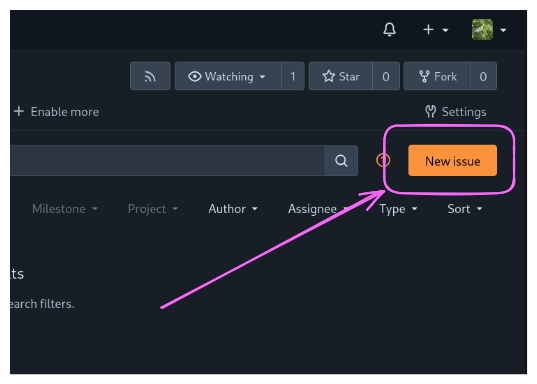The height and width of the screenshot is (384, 537).
Task: View the stargazers count 0
Action: pos(386,76)
